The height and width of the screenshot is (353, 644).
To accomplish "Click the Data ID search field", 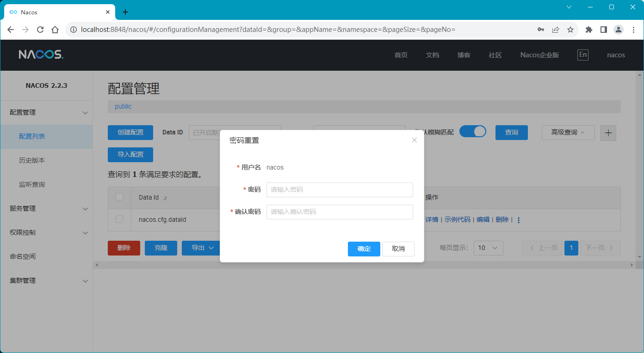I will coord(235,132).
